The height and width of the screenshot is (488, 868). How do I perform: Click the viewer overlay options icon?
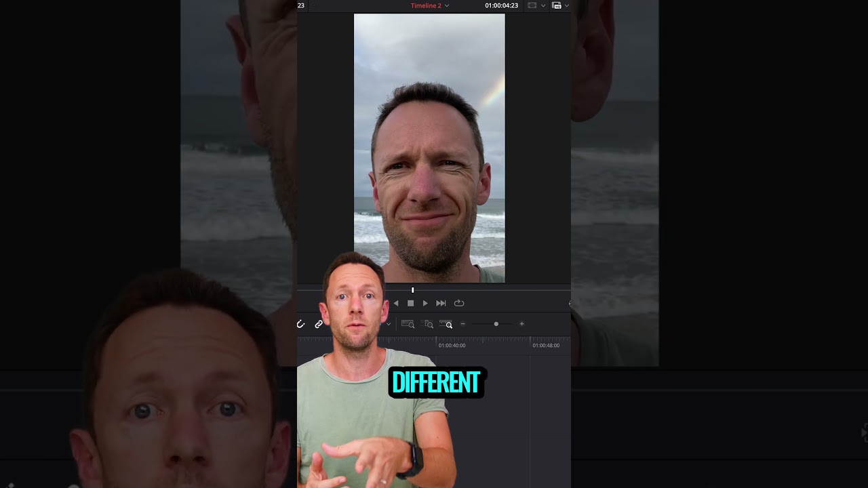[532, 5]
